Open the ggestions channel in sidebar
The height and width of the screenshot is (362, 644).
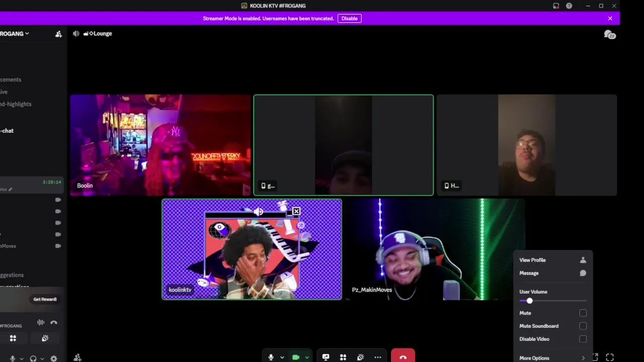click(12, 275)
